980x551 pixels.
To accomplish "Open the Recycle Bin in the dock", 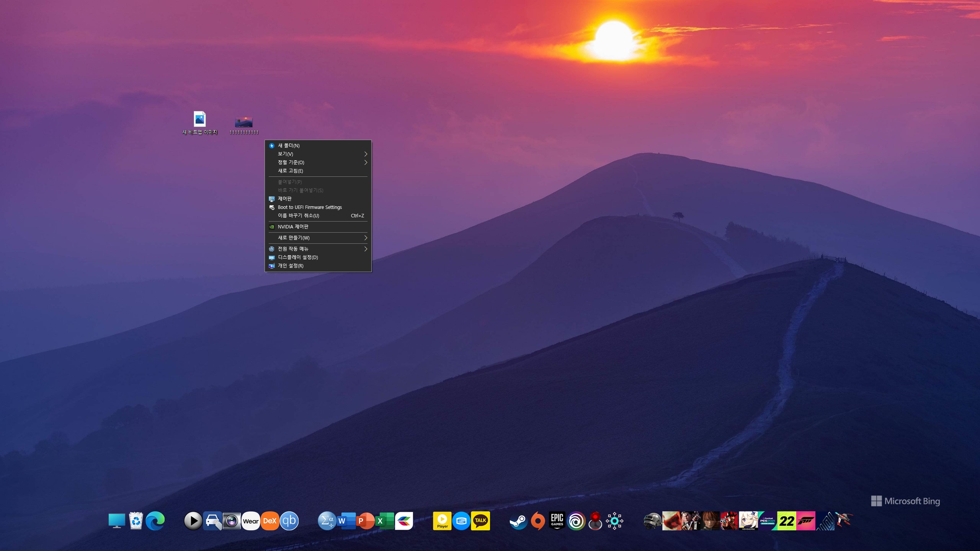I will pyautogui.click(x=136, y=521).
